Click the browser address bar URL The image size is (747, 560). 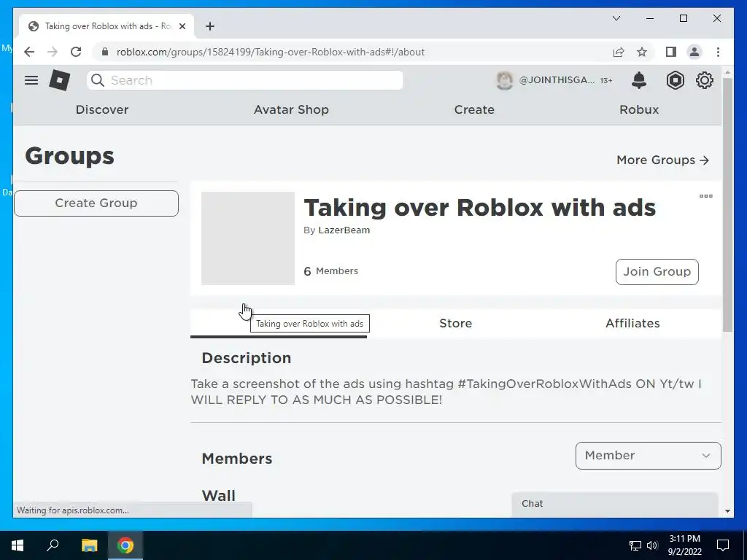pos(270,52)
